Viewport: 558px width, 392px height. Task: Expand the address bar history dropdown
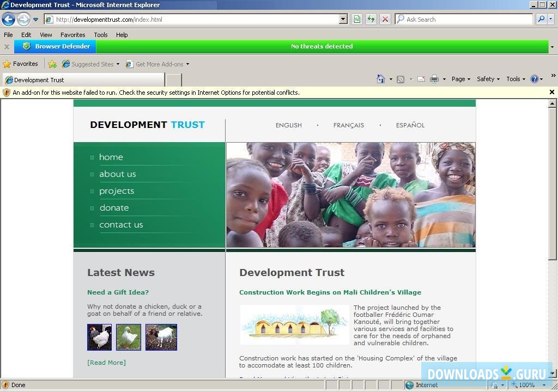pos(343,20)
